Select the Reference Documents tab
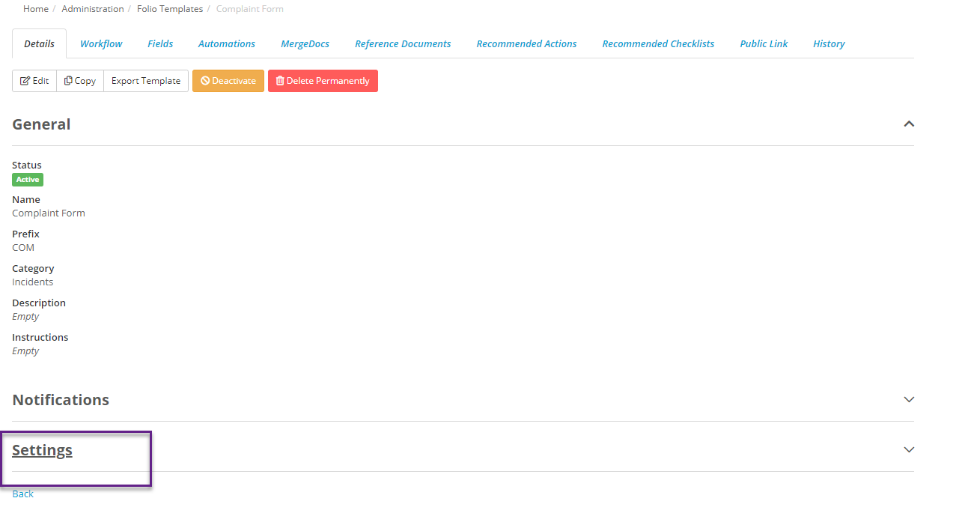The height and width of the screenshot is (519, 980). click(x=403, y=43)
